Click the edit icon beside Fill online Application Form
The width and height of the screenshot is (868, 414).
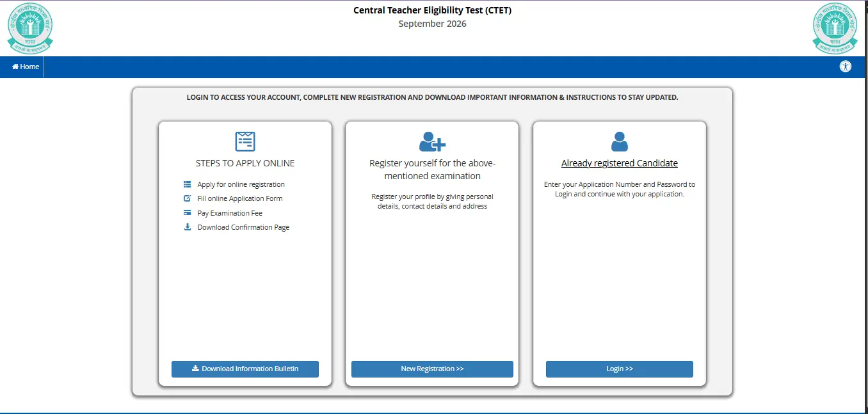point(188,198)
